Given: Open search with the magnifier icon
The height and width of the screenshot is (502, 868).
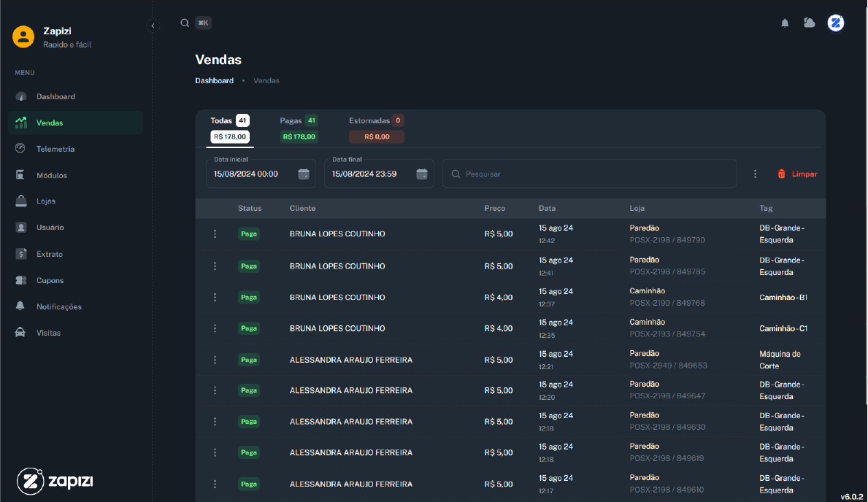Looking at the screenshot, I should click(185, 23).
